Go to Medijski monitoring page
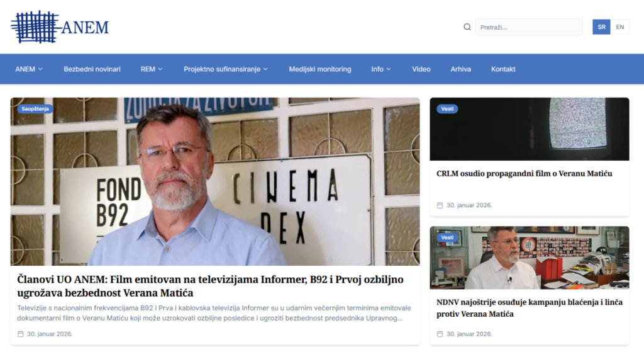 [x=320, y=69]
